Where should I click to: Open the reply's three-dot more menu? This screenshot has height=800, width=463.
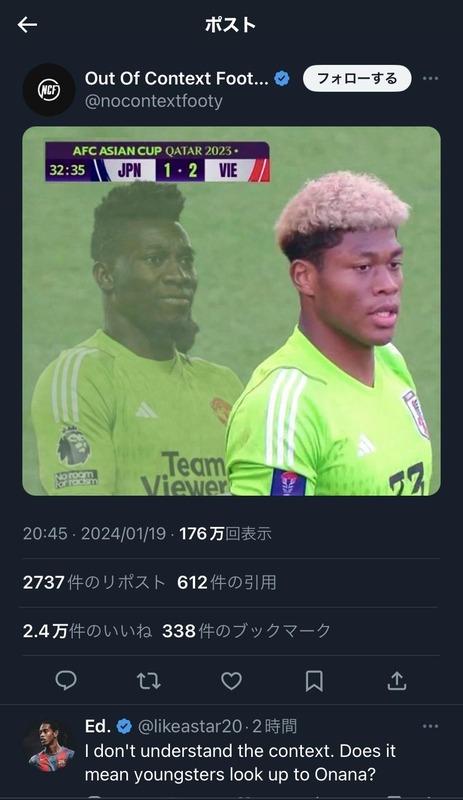click(430, 726)
